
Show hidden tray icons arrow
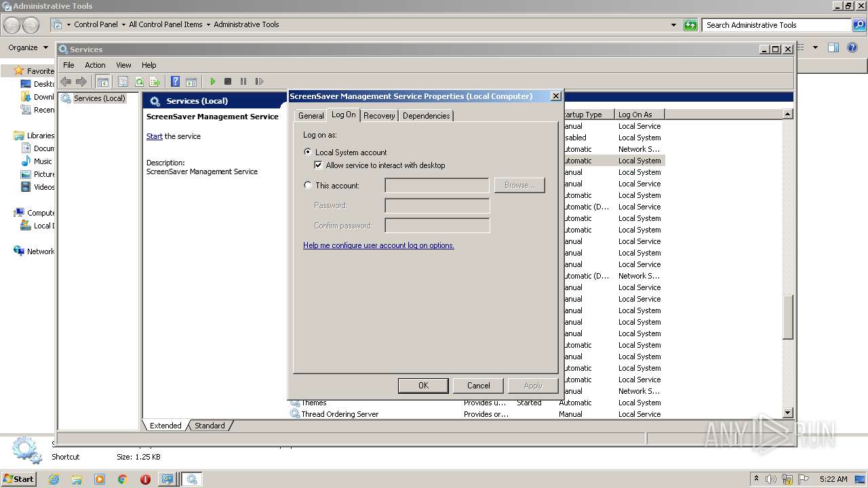click(x=756, y=479)
